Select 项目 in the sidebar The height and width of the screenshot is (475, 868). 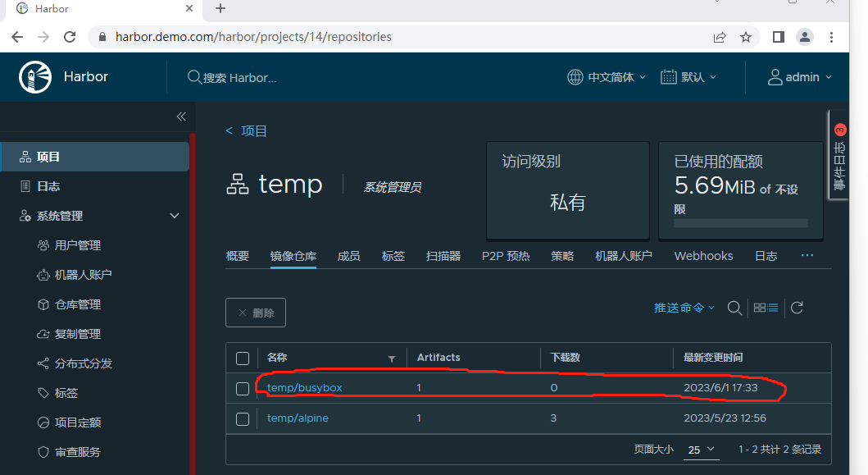[94, 157]
